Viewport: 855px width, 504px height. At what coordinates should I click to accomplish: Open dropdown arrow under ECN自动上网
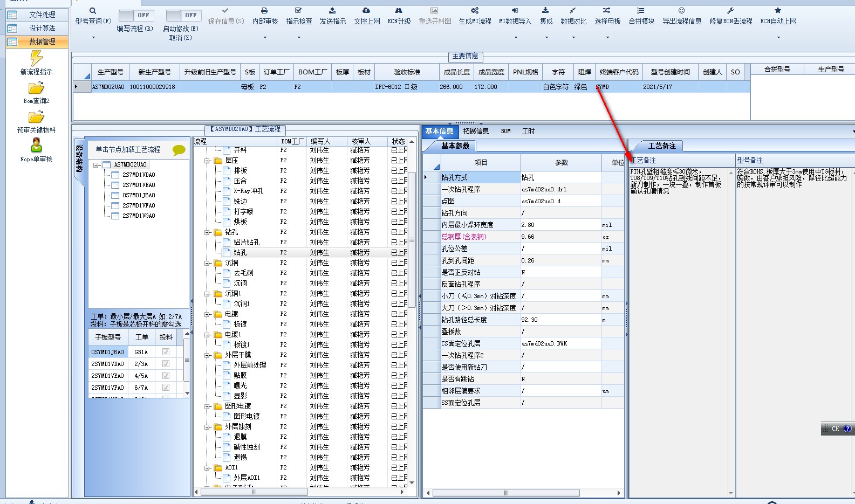778,38
